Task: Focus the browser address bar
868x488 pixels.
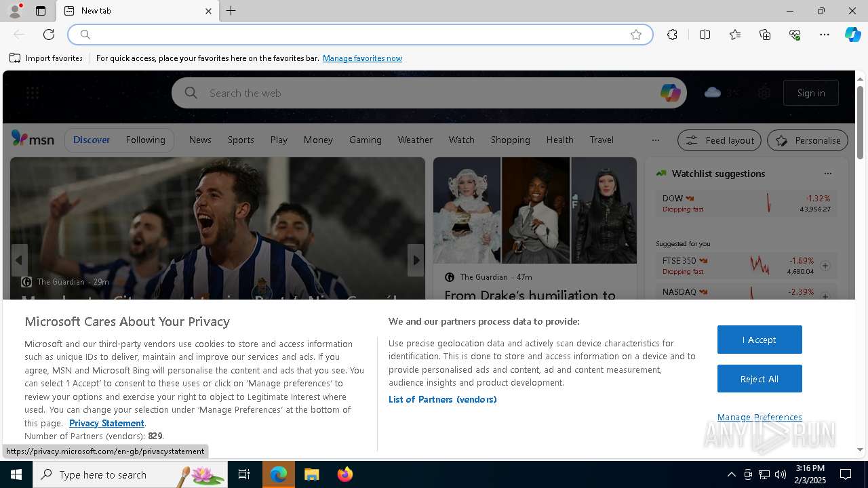Action: point(359,35)
